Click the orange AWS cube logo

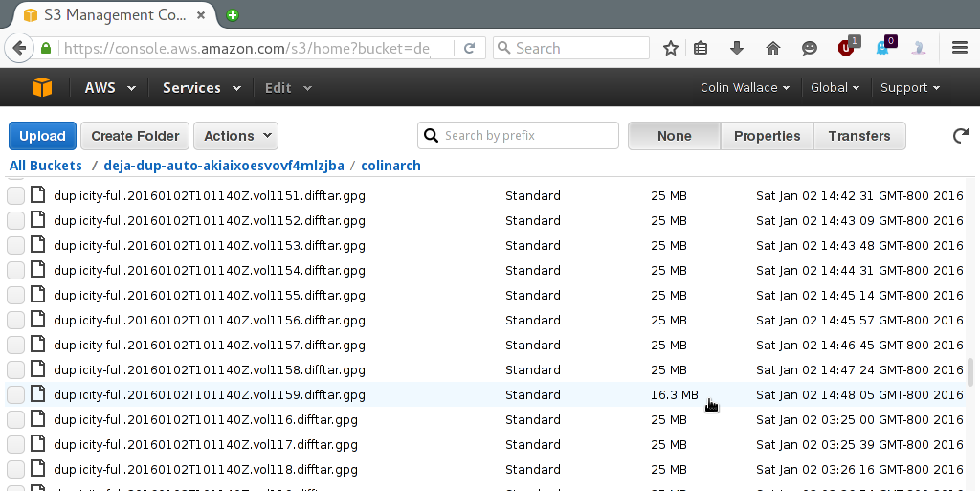click(42, 87)
